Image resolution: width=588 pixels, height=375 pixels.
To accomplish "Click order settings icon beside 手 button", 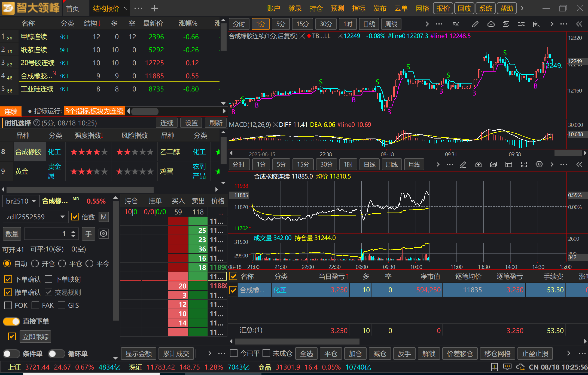I will 103,234.
